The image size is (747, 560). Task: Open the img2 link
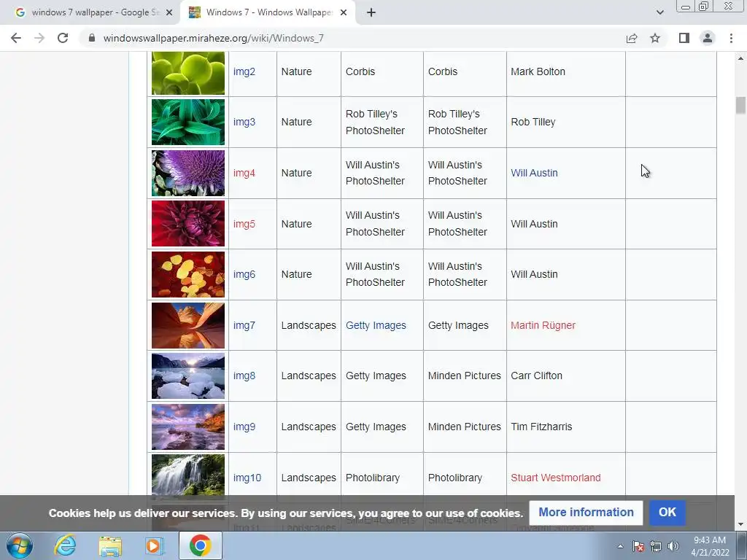point(244,71)
